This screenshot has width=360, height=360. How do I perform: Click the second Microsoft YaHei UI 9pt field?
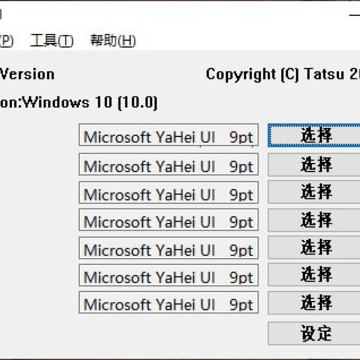click(169, 164)
